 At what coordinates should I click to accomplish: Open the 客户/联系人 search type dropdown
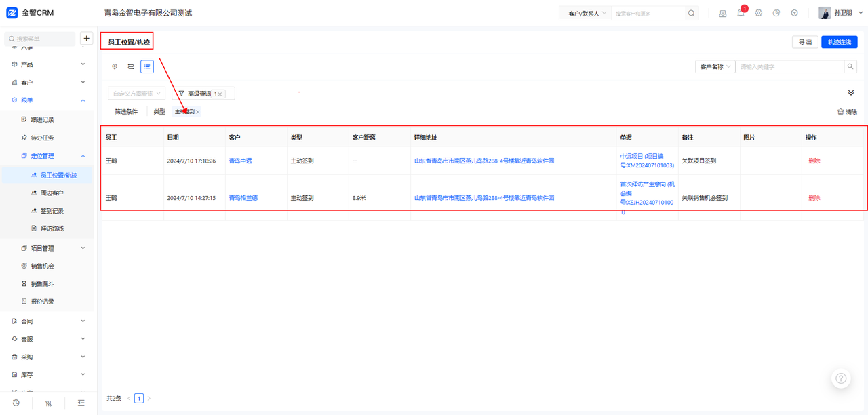[x=585, y=12]
